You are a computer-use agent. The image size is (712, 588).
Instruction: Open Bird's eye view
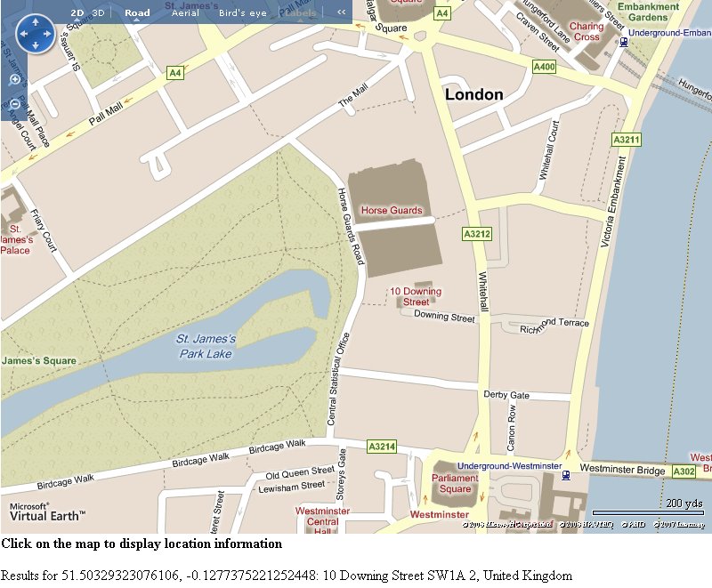(x=242, y=12)
